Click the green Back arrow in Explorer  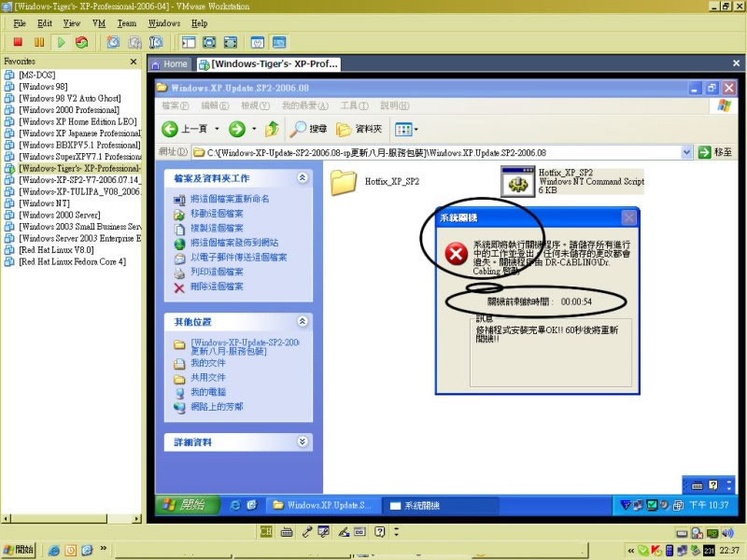(x=170, y=129)
